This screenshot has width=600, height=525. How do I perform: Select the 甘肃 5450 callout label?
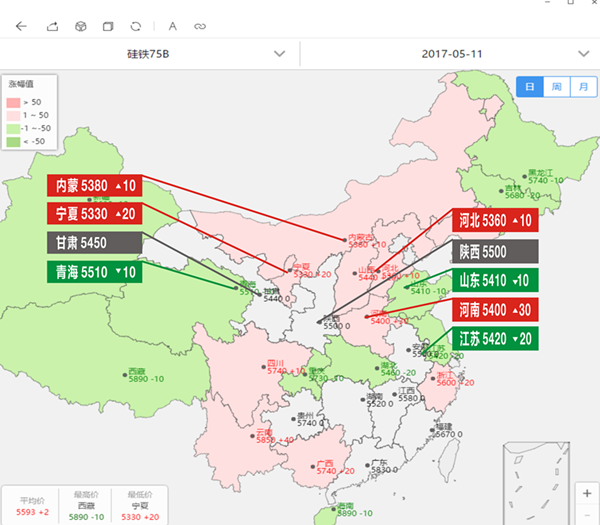pos(95,243)
